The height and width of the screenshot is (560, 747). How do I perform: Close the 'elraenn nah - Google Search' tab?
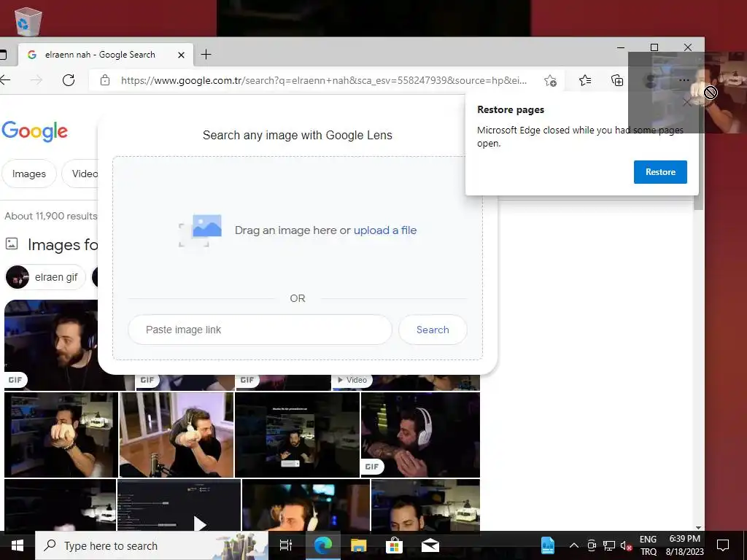pos(181,55)
